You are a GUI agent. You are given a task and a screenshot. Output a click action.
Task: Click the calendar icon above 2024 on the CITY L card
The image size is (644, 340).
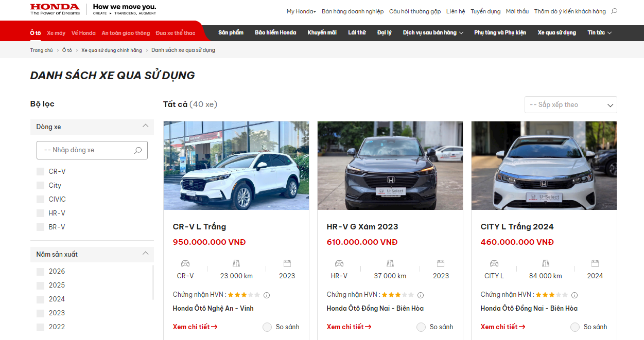tap(595, 263)
